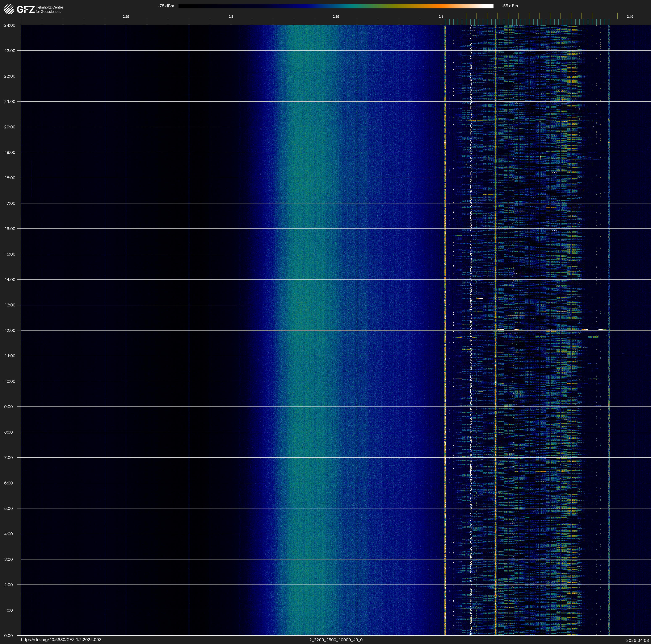
Task: Click the 12:00 time axis label
Action: tap(10, 330)
